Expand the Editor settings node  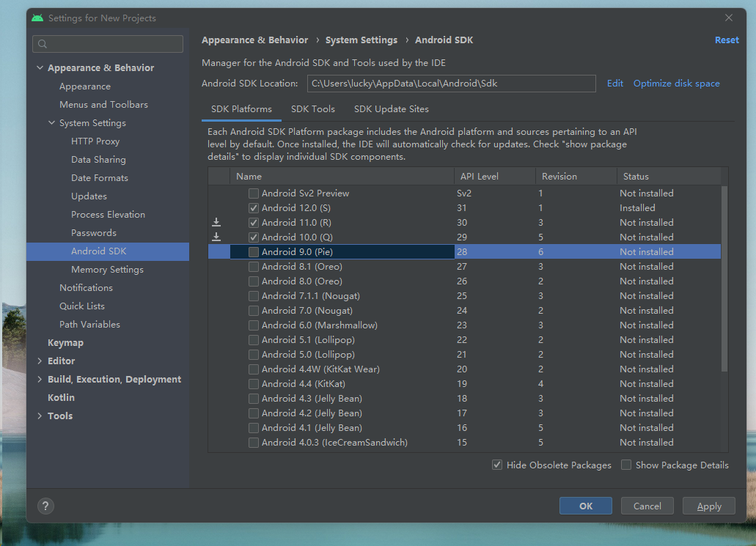(x=40, y=361)
